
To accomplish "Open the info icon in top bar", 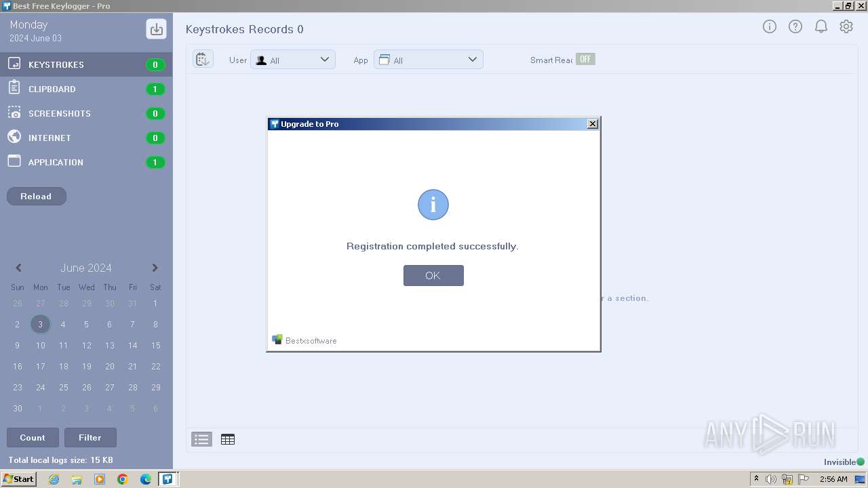I will (x=769, y=26).
